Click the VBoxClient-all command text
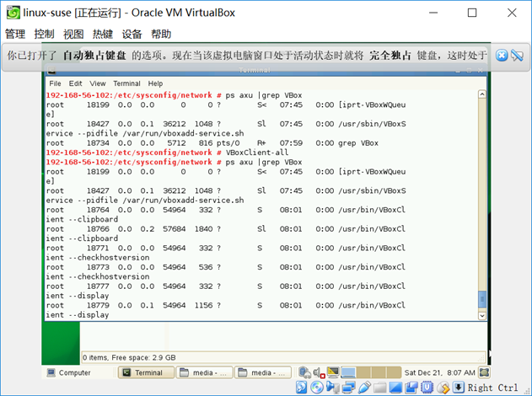532x396 pixels. tap(257, 153)
